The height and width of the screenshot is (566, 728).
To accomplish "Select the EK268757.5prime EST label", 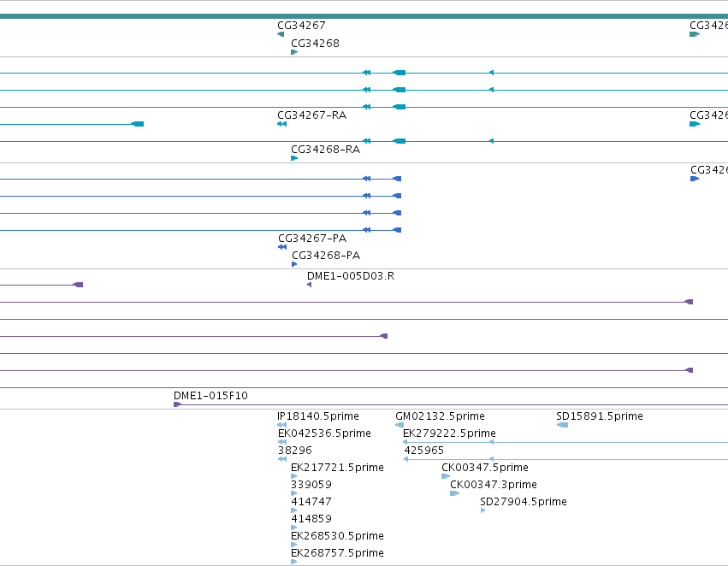I will tap(337, 552).
